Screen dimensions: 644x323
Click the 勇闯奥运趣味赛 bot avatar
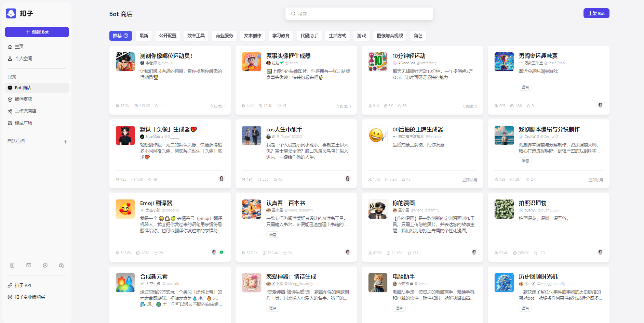click(504, 62)
